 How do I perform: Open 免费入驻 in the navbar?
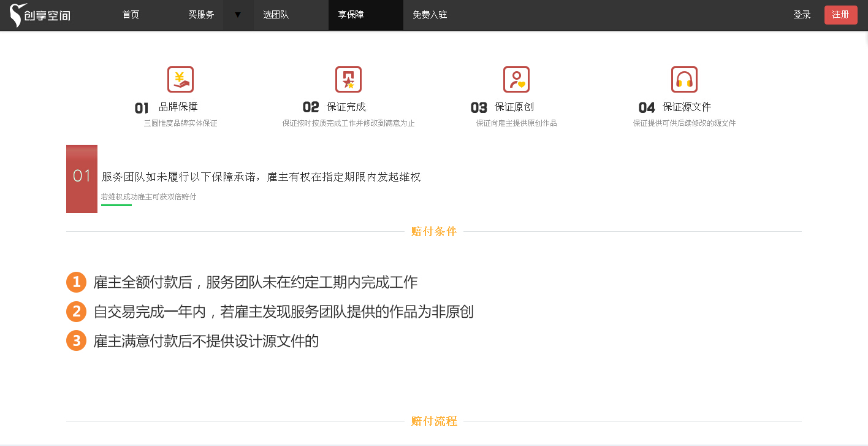pos(430,15)
